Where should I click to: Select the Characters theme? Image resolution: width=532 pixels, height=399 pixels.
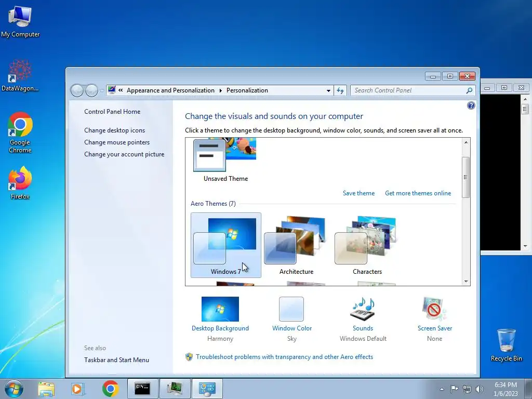(367, 245)
